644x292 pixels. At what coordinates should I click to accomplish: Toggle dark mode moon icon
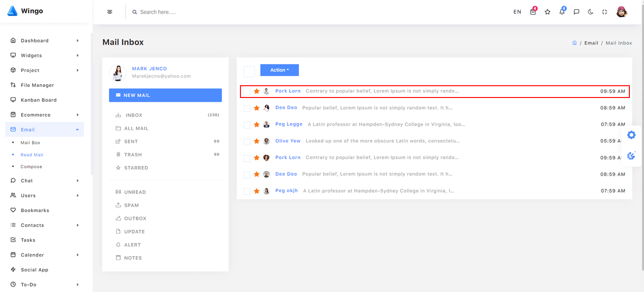click(590, 12)
